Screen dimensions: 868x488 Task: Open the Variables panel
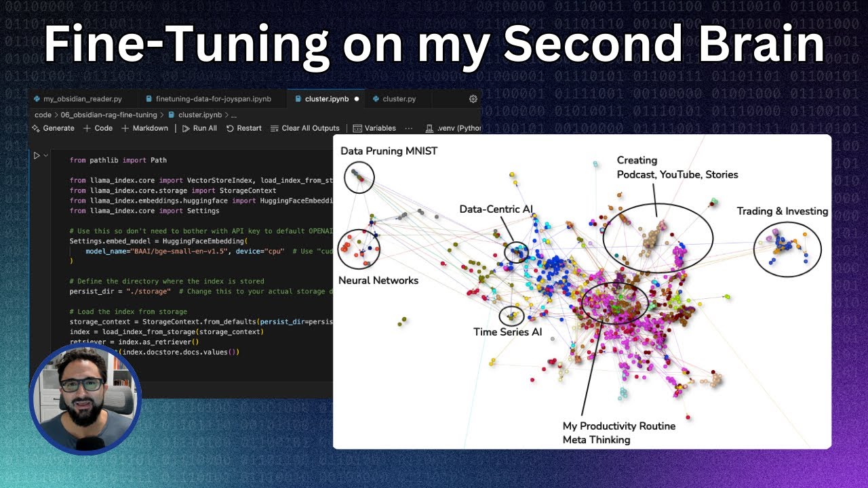click(374, 128)
